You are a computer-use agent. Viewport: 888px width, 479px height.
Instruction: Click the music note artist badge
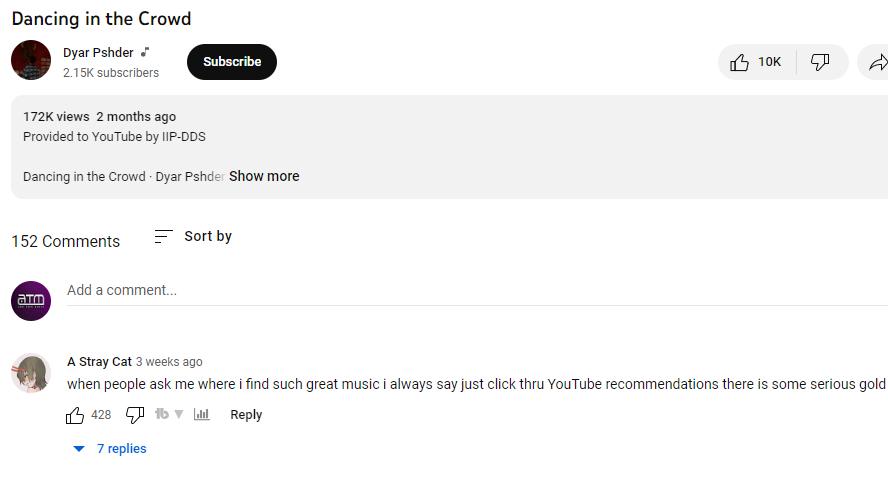click(145, 52)
